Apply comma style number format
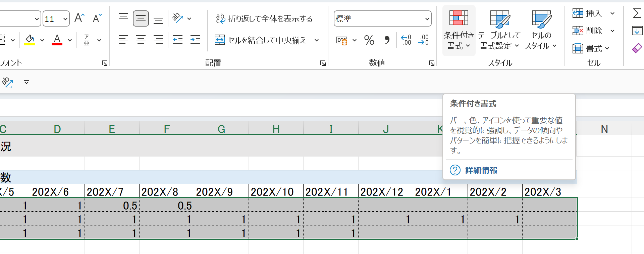644x254 pixels. pyautogui.click(x=387, y=40)
